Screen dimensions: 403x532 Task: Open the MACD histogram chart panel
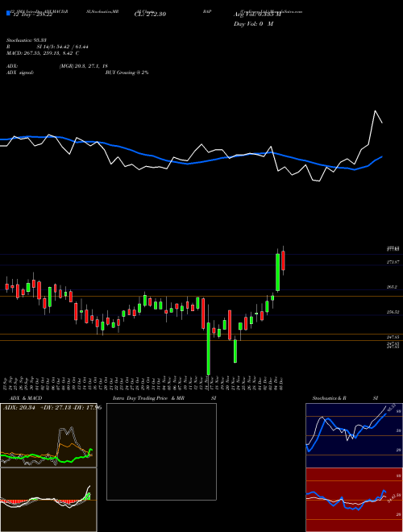[x=48, y=500]
